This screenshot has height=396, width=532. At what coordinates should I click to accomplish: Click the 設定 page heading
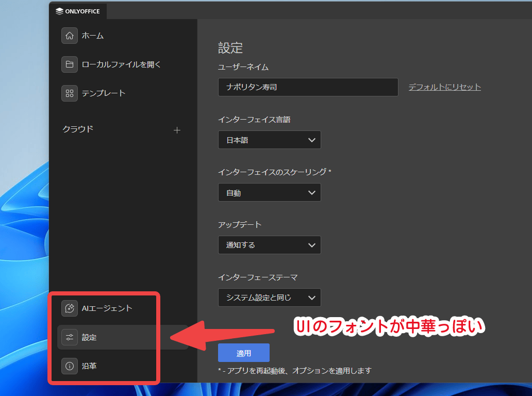tap(230, 48)
